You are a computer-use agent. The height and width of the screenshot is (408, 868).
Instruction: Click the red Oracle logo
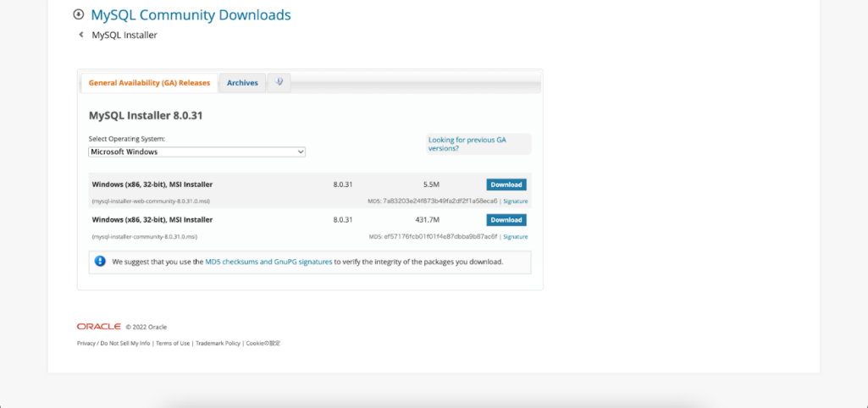(99, 327)
